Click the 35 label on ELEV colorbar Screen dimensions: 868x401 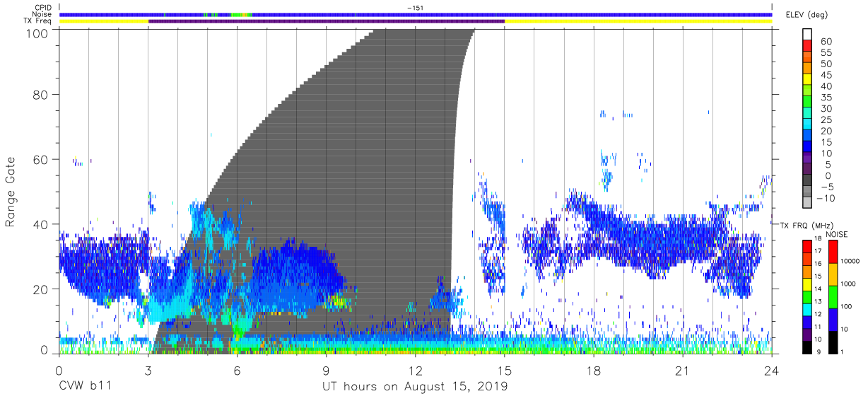[826, 97]
